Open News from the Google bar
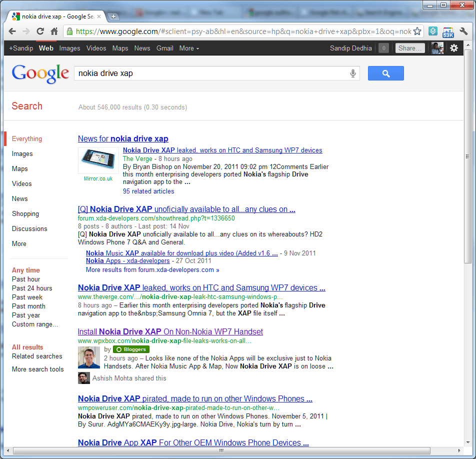Screen dimensions: 476x459 [x=142, y=48]
